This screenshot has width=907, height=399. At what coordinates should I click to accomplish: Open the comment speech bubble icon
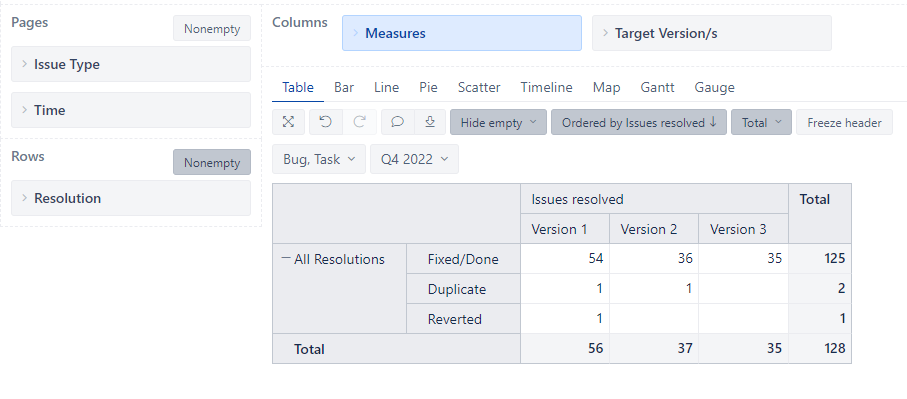(397, 122)
